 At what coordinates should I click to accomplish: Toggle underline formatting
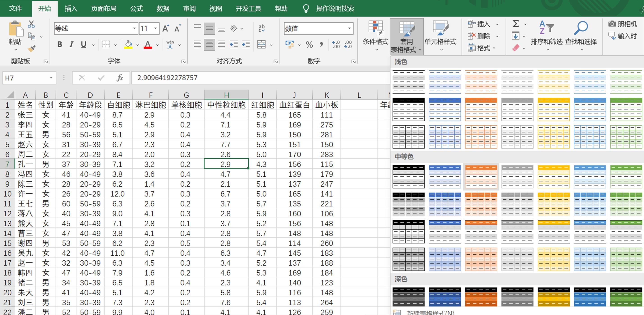[x=83, y=44]
